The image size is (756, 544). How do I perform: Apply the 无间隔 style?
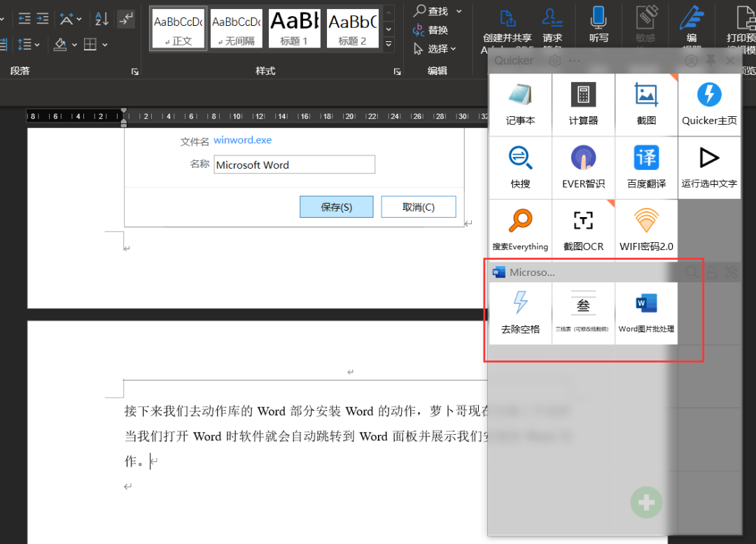237,29
